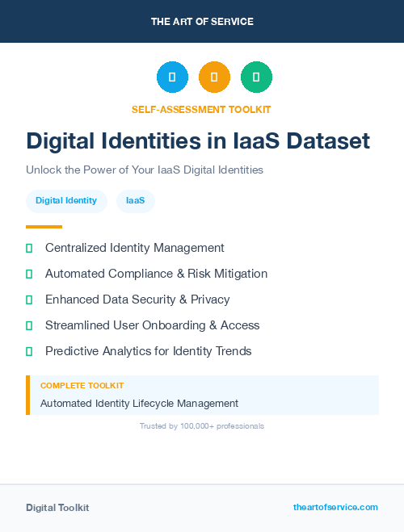Viewport: 404px width, 532px height.
Task: Click Predictive Analytics for Identity Trends text
Action: click(149, 351)
